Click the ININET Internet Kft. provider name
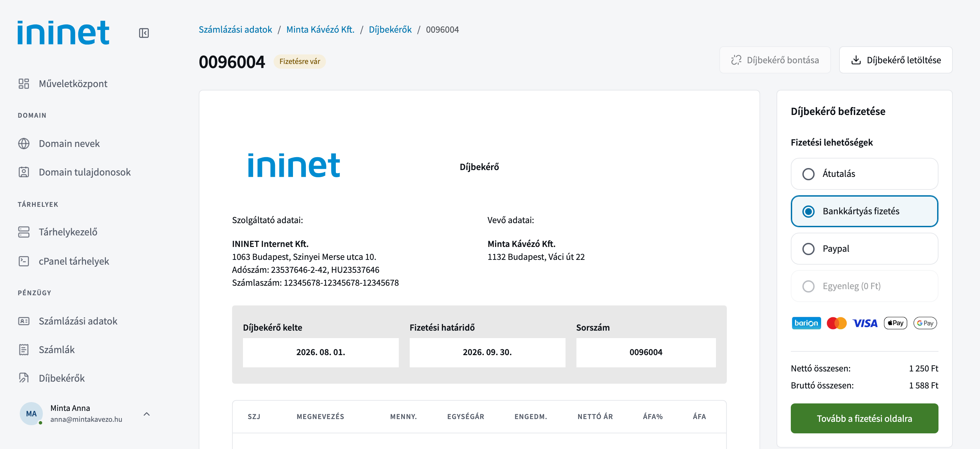 tap(270, 244)
